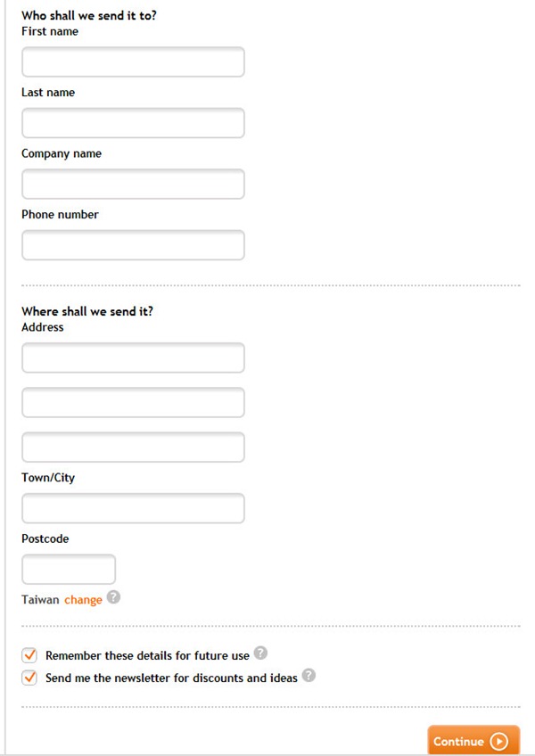Click the Remember these details label text
The width and height of the screenshot is (535, 756).
point(147,655)
